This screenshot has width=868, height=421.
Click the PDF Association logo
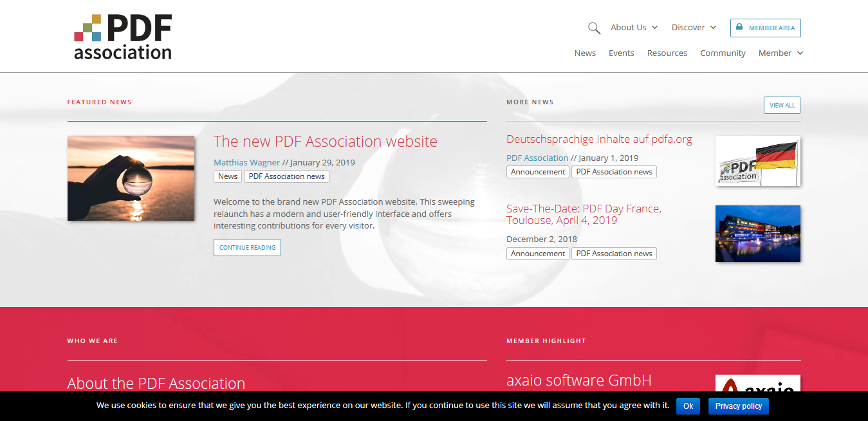(123, 37)
